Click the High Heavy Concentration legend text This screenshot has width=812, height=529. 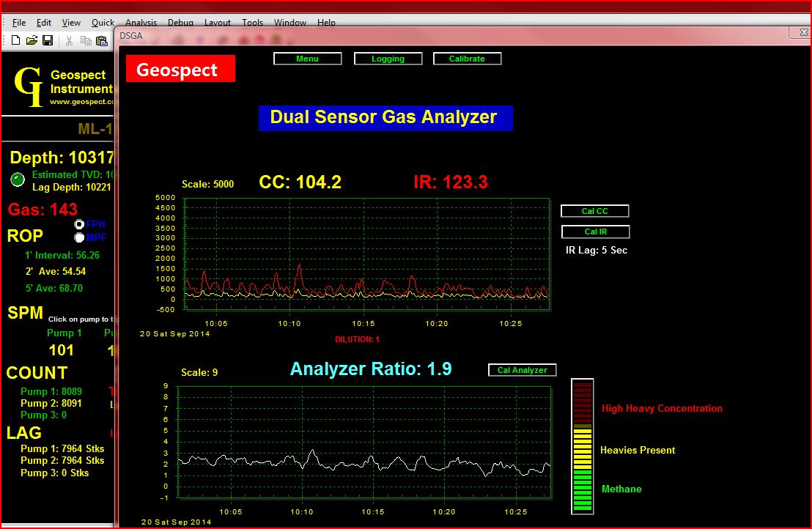point(662,408)
